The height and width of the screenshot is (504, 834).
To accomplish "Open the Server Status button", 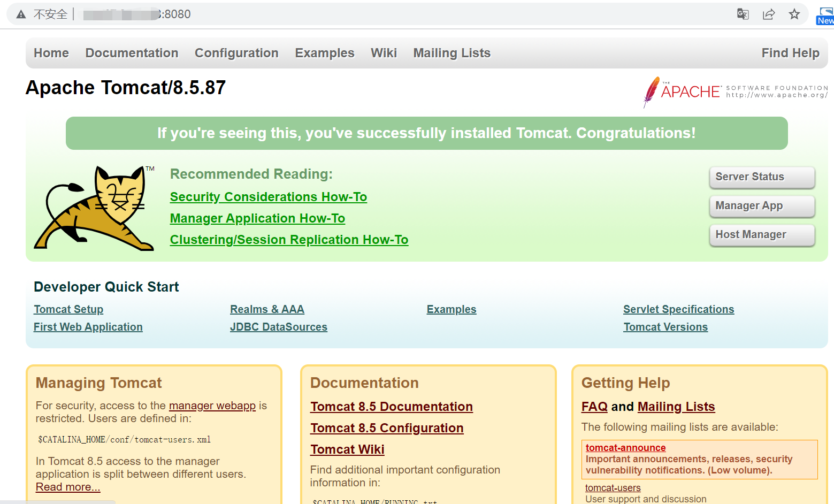I will (762, 177).
